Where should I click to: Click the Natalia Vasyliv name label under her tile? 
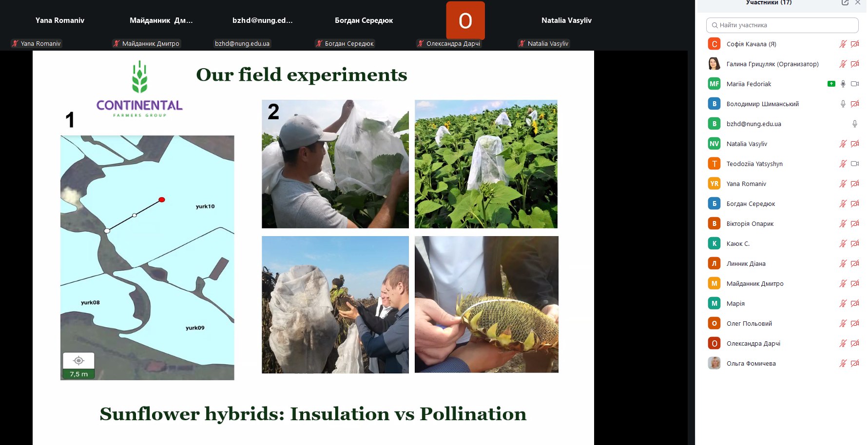pos(547,44)
